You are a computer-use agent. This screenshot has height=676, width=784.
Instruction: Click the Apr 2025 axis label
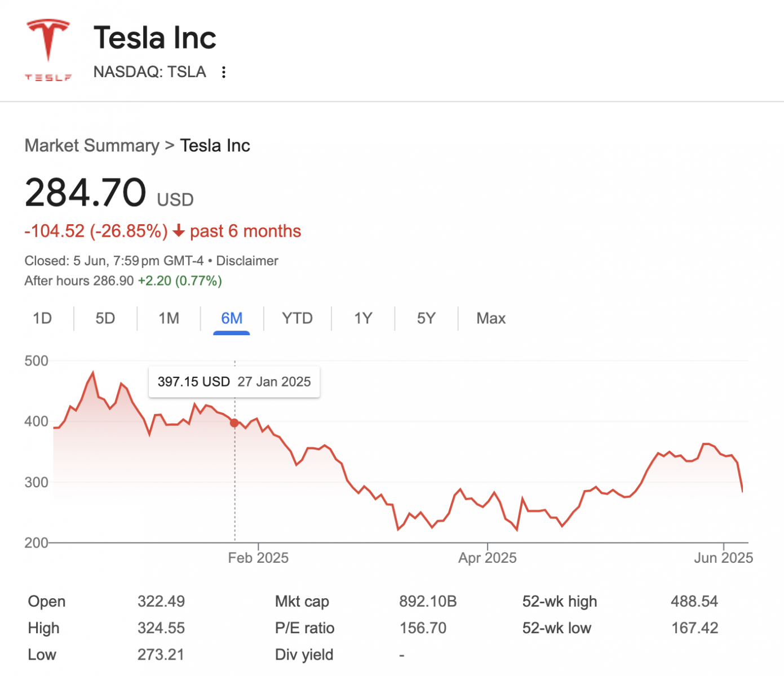tap(488, 558)
